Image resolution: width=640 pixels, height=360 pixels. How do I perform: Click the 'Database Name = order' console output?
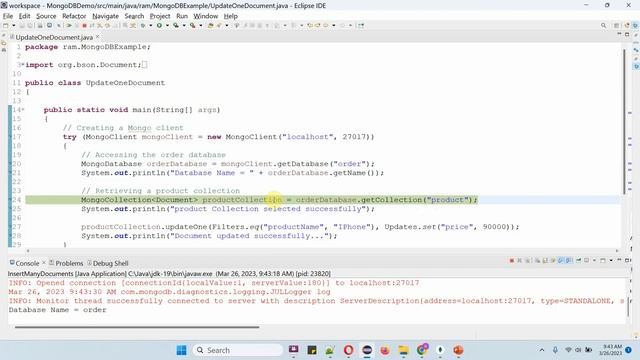pos(58,310)
